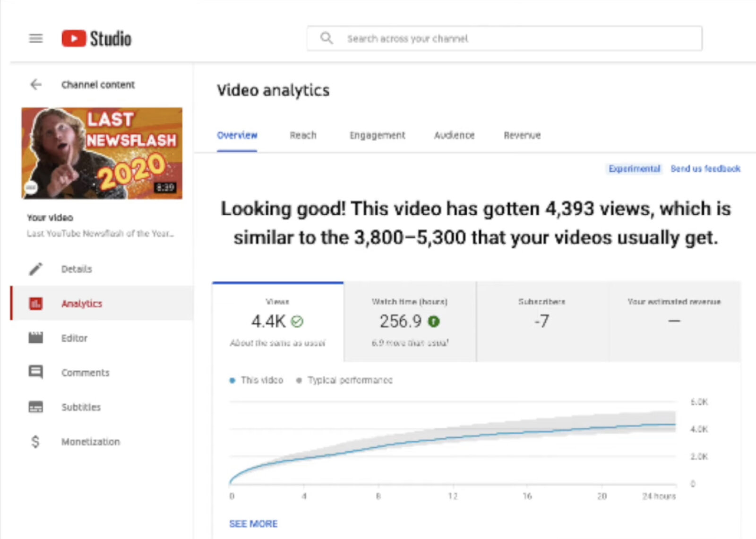Click the Send us feedback link
The height and width of the screenshot is (539, 756).
point(705,169)
